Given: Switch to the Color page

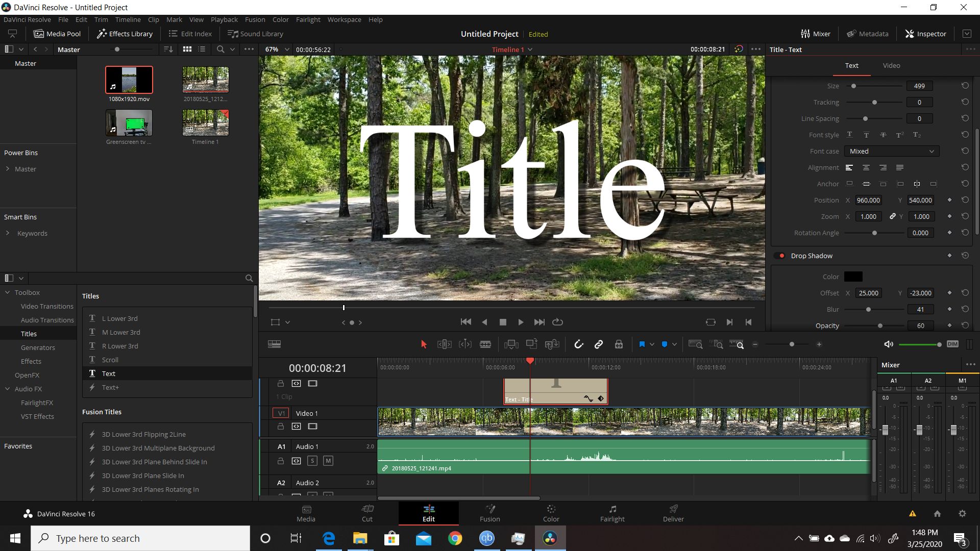Looking at the screenshot, I should tap(551, 513).
